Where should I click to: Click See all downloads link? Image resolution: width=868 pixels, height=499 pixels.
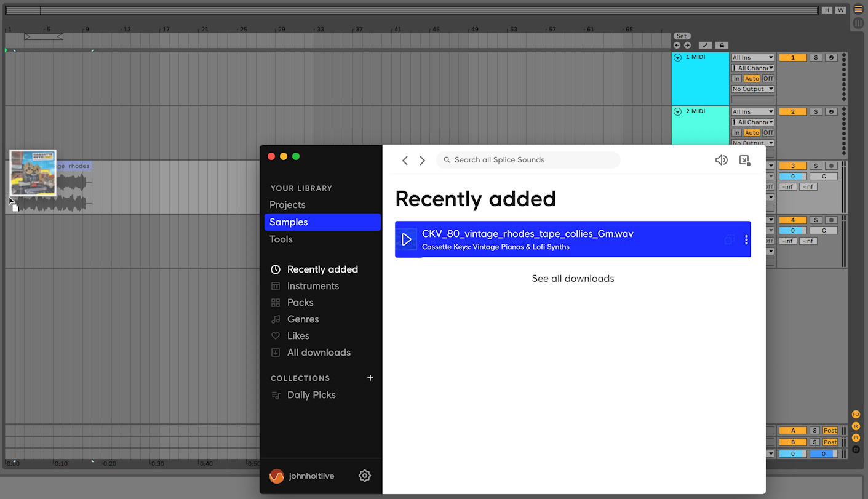573,279
